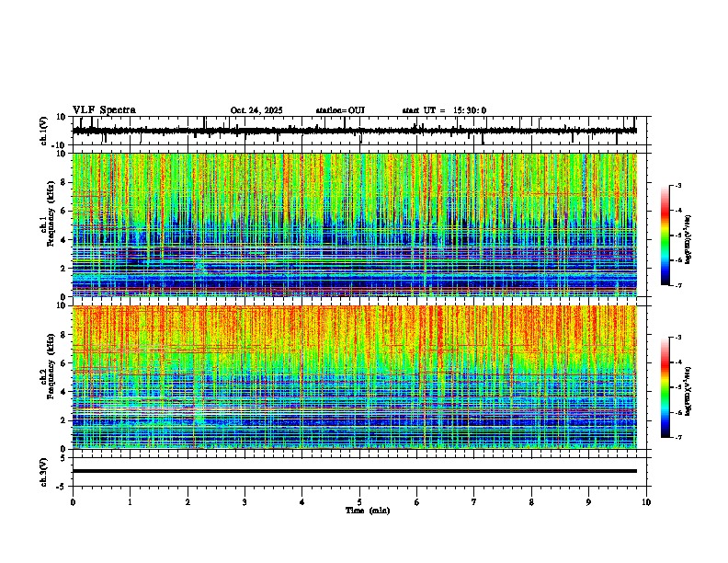The image size is (728, 563).
Task: Click the time axis tick label "3"
Action: click(x=245, y=502)
